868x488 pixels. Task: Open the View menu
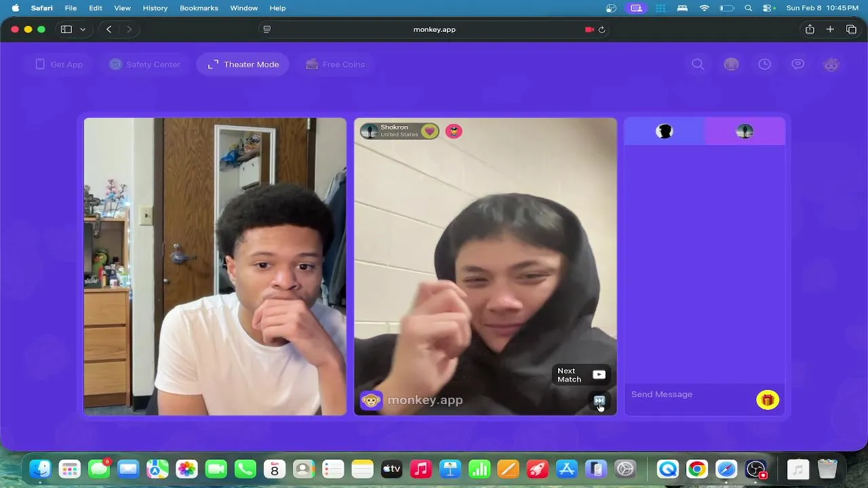(122, 8)
